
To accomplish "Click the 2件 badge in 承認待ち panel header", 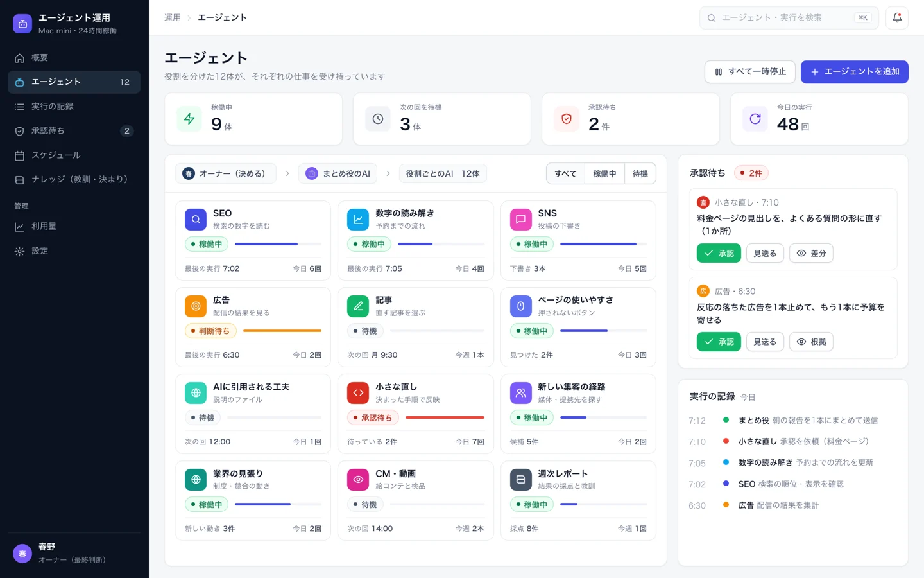I will click(x=751, y=173).
